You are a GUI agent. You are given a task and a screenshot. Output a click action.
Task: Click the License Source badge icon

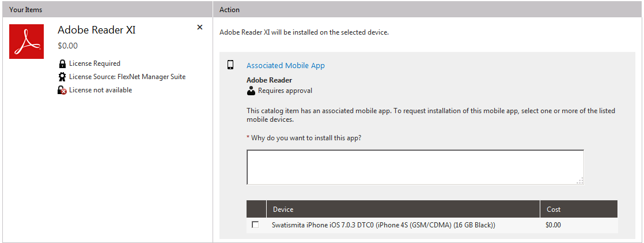click(62, 77)
